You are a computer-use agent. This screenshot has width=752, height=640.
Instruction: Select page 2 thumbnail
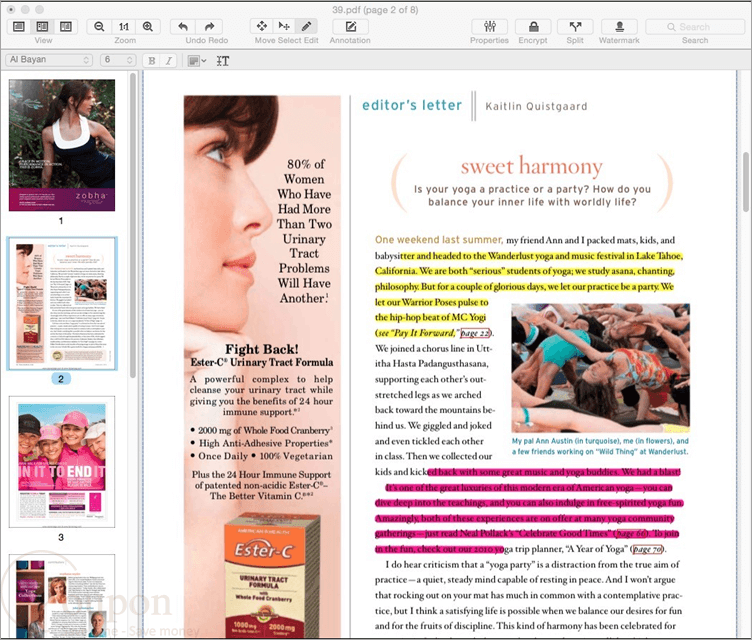62,303
